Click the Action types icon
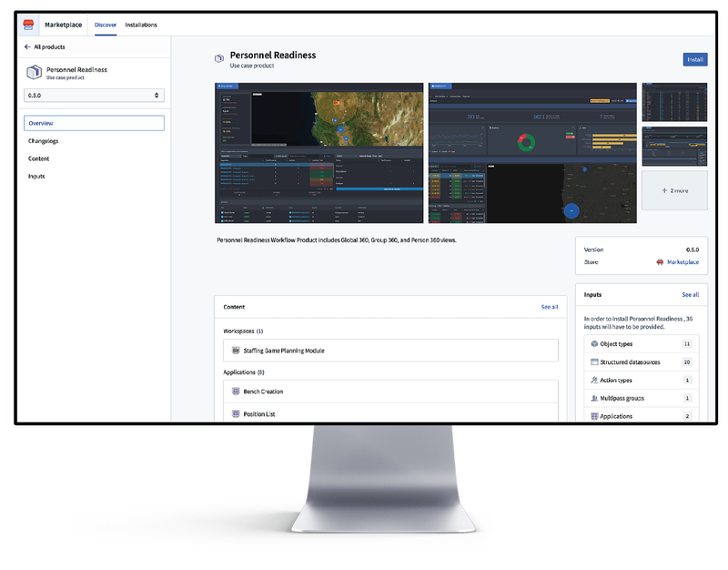 [594, 381]
